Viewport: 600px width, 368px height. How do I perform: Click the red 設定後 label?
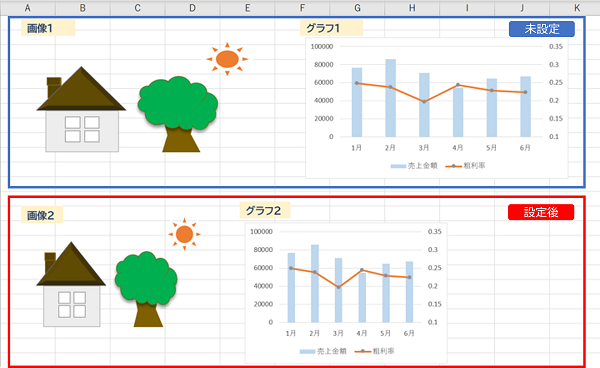541,212
